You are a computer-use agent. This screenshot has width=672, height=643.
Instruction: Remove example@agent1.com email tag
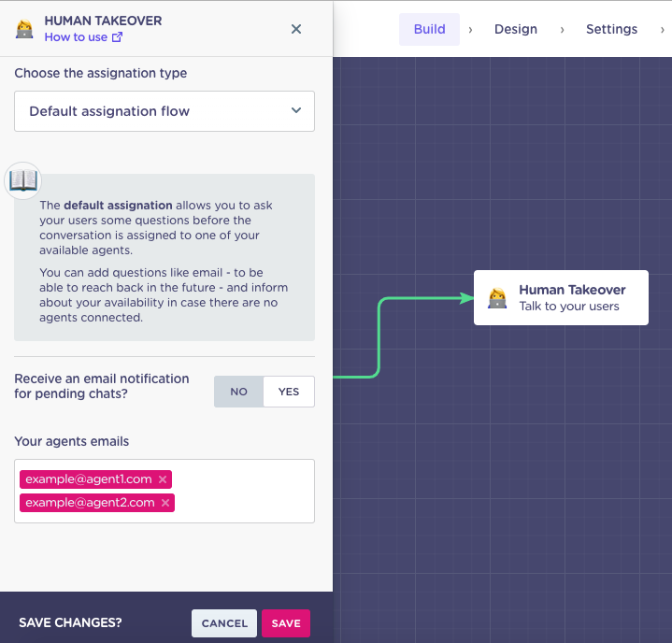(163, 479)
